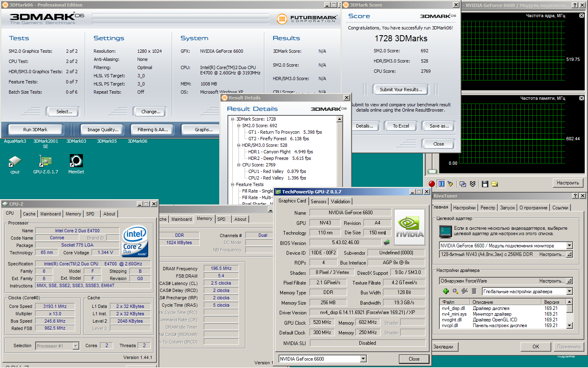This screenshot has height=368, width=588.
Task: Click the vertical slider handle in hardware monitoring
Action: (x=432, y=171)
